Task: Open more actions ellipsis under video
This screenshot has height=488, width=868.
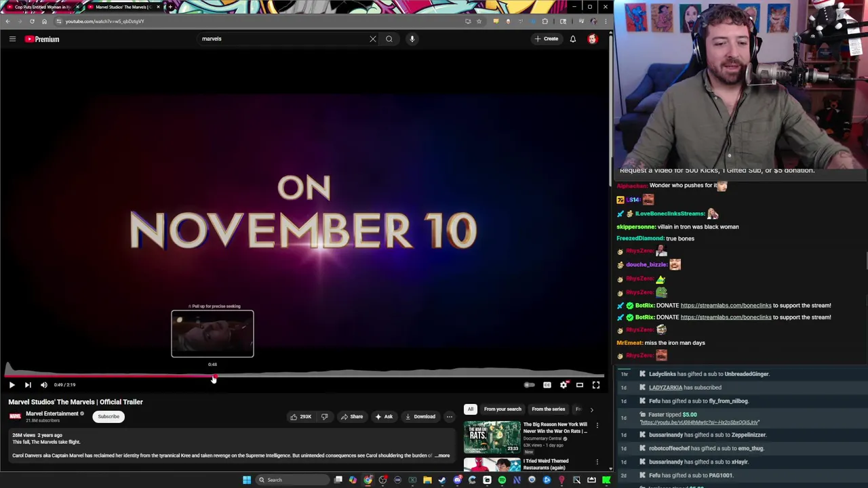Action: click(449, 417)
